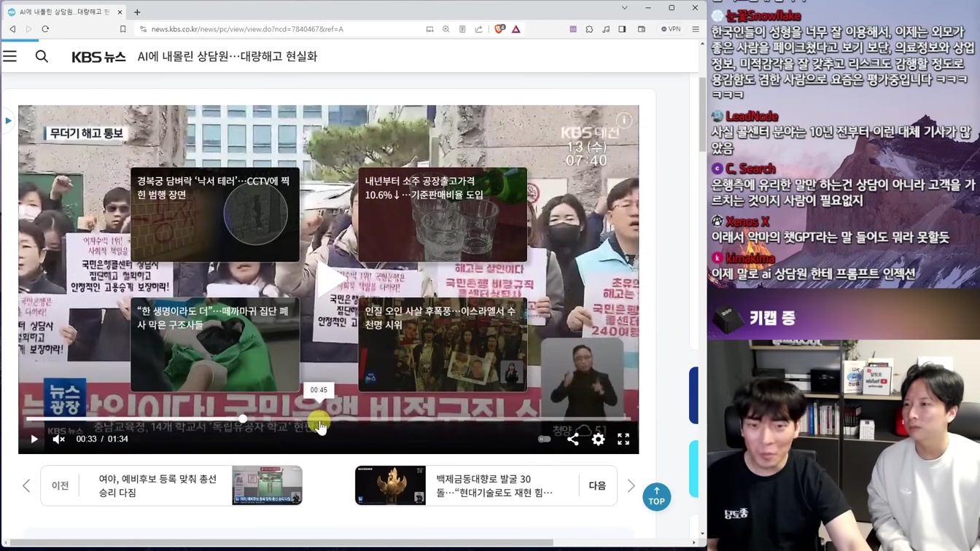The width and height of the screenshot is (980, 551).
Task: Open video player settings gear
Action: pyautogui.click(x=598, y=439)
